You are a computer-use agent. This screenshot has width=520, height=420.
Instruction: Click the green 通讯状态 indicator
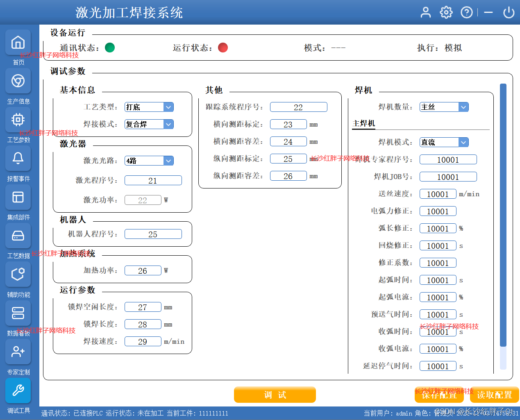coord(110,48)
